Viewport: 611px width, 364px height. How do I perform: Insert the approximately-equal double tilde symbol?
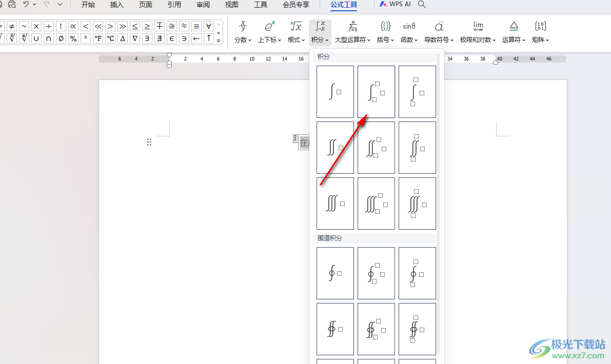coord(184,26)
